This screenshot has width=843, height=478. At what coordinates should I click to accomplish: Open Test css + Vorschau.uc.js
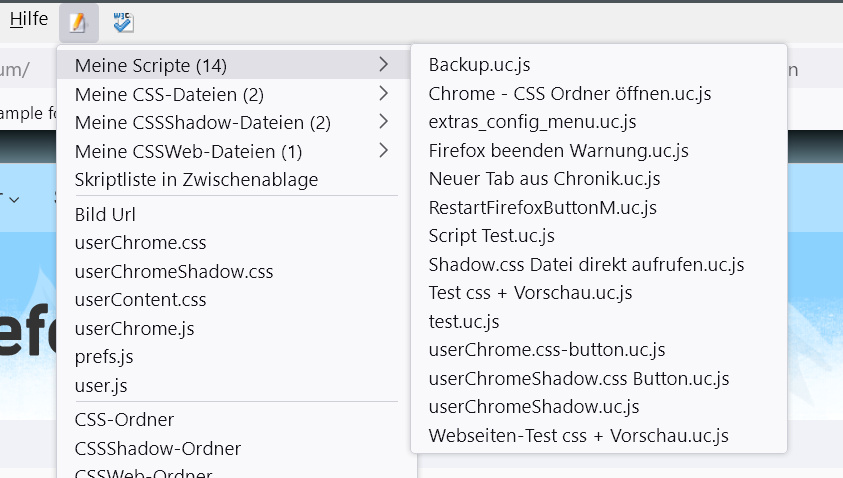pos(530,293)
